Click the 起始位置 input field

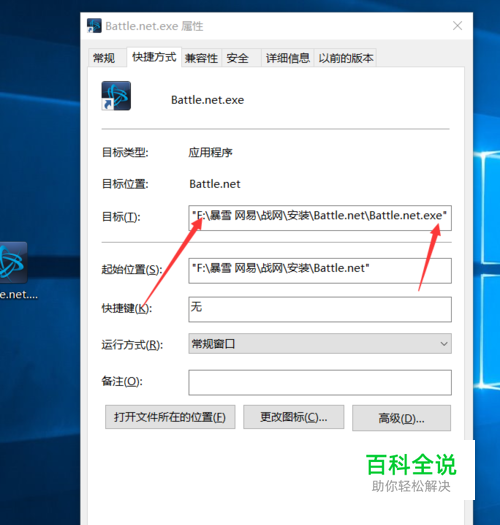320,271
